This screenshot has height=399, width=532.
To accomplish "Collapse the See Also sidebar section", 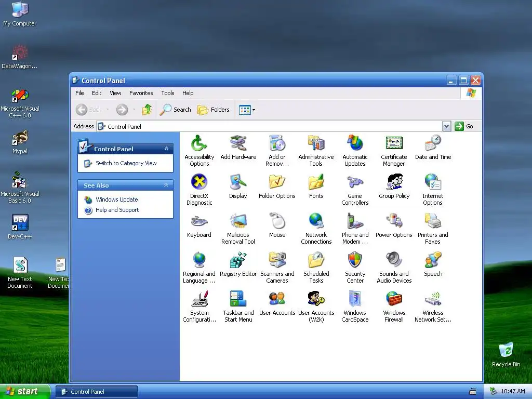I will [x=166, y=185].
